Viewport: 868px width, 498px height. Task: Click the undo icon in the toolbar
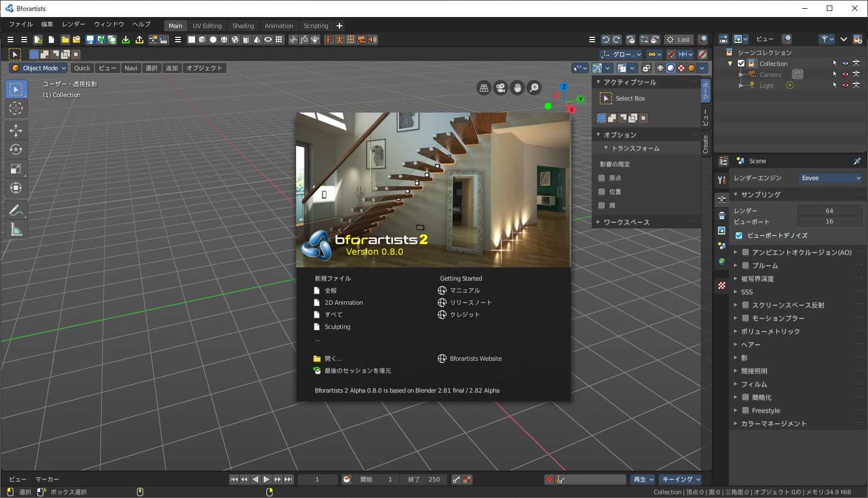[605, 40]
